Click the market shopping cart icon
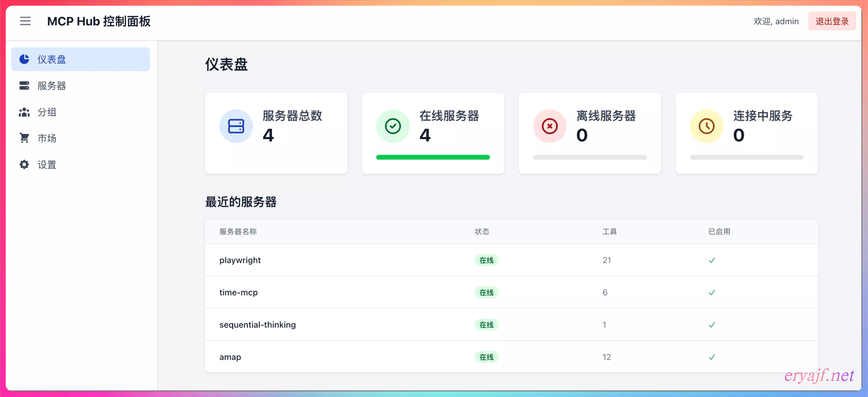 click(x=24, y=138)
